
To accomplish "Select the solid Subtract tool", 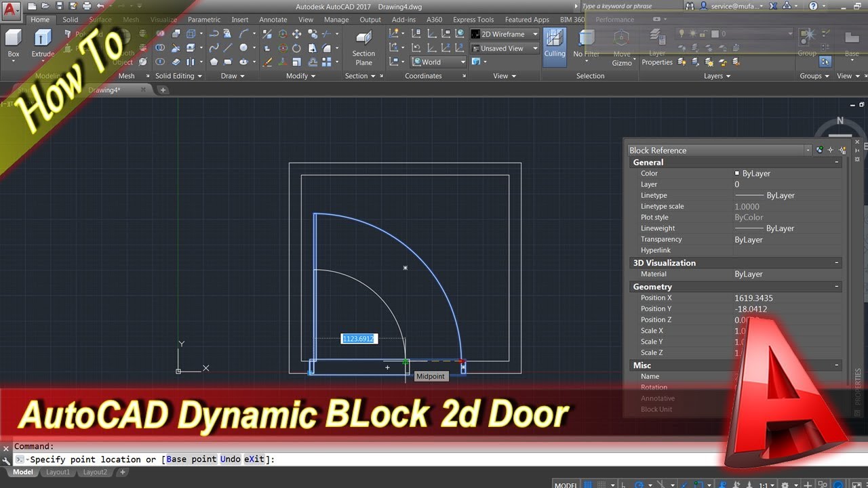I will pyautogui.click(x=160, y=48).
